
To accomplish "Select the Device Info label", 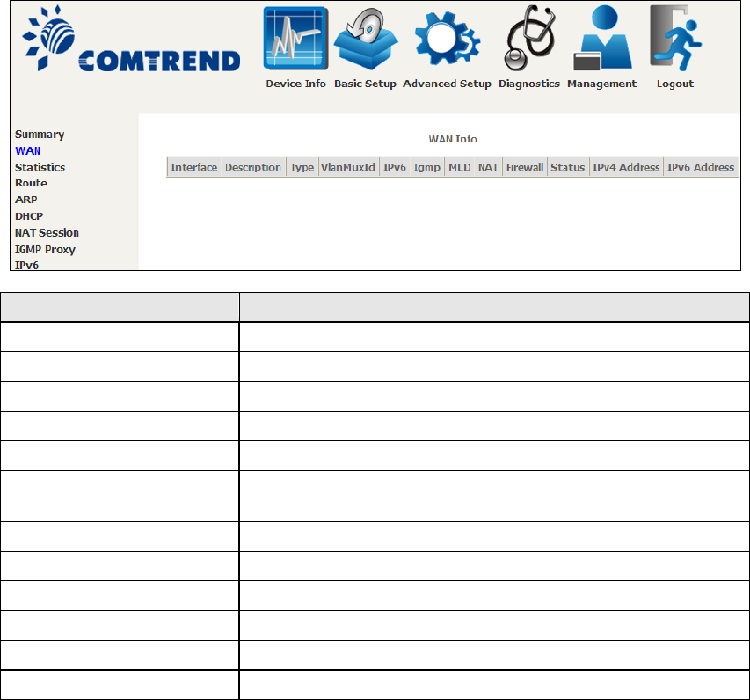I will click(x=295, y=84).
